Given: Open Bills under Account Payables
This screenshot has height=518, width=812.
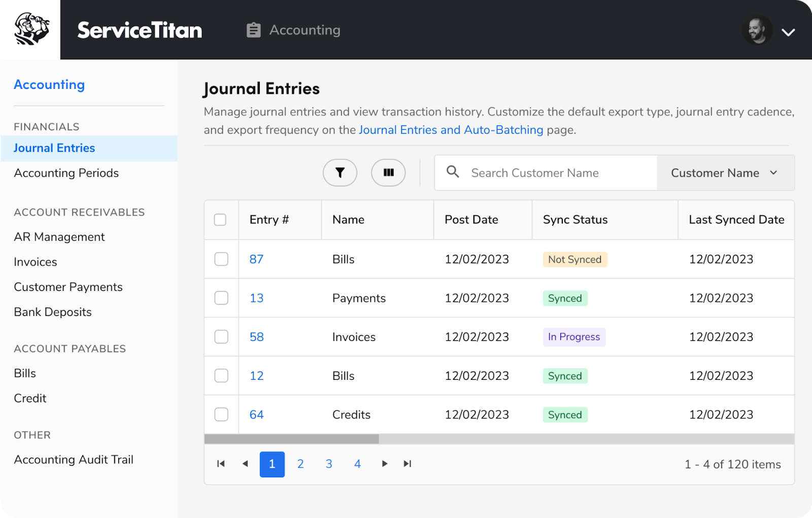Looking at the screenshot, I should (25, 373).
